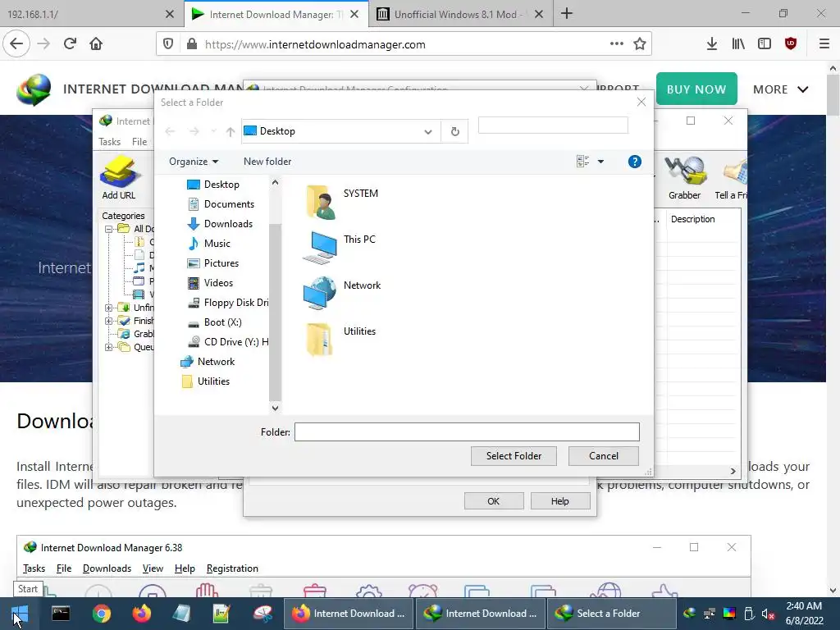Open the address path dropdown chevron
The height and width of the screenshot is (630, 840).
[x=428, y=131]
